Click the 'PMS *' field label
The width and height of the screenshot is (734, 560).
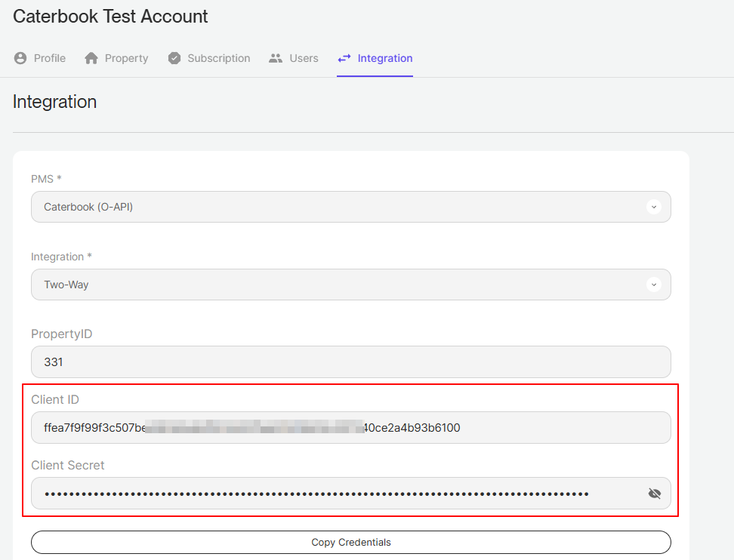tap(46, 179)
